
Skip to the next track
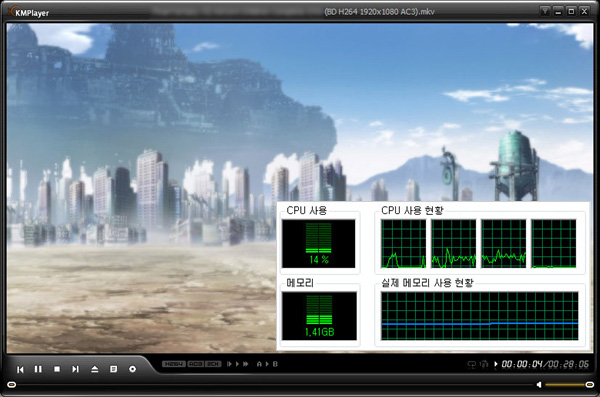click(75, 369)
